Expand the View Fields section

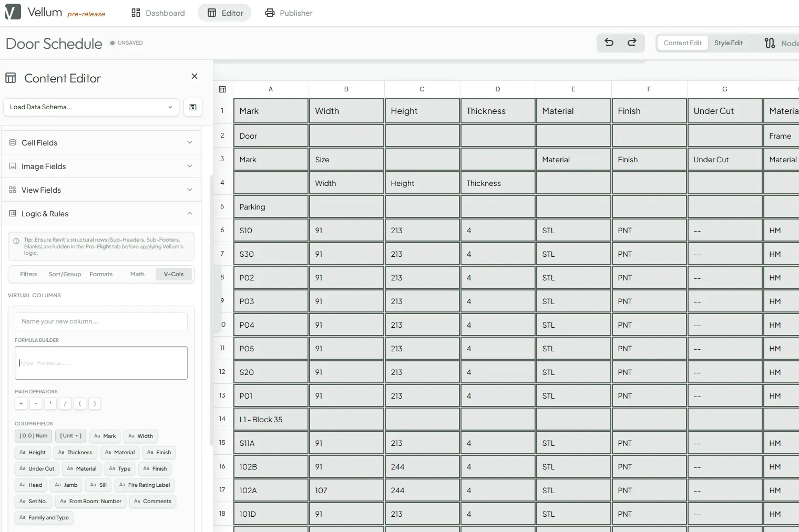[101, 190]
